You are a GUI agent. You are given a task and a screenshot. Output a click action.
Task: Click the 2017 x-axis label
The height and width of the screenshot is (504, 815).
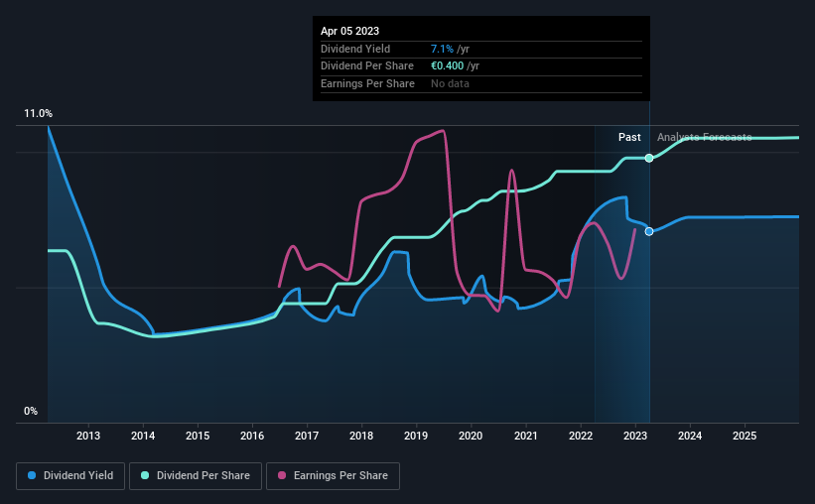(x=307, y=436)
